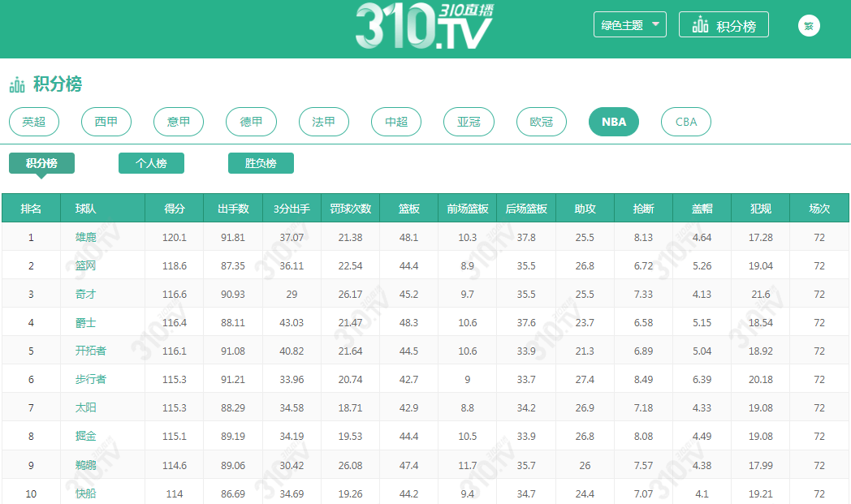
Task: Switch to the 胜负榜 sub-tab
Action: tap(261, 163)
